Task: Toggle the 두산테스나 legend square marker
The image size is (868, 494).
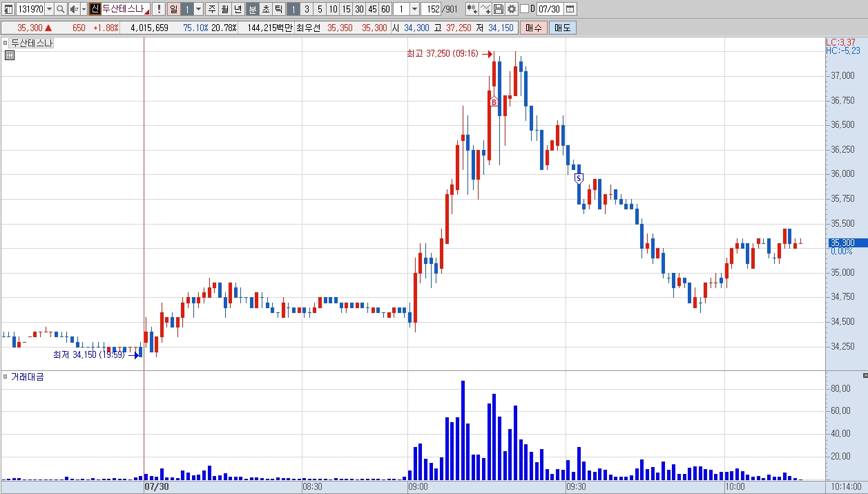Action: click(6, 43)
